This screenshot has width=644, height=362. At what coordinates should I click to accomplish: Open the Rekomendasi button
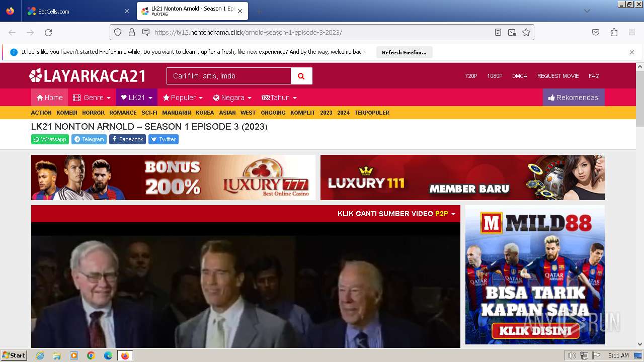click(x=574, y=98)
